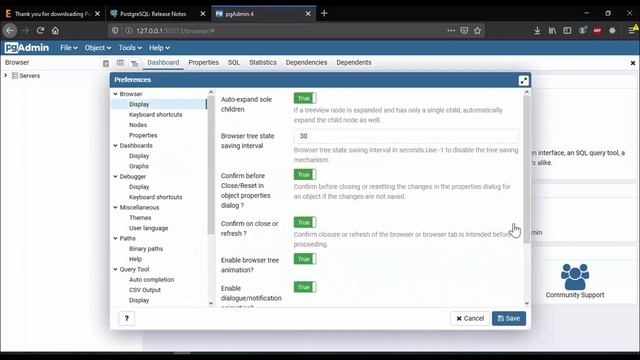This screenshot has height=360, width=640.
Task: Open the Tools menu
Action: point(130,48)
